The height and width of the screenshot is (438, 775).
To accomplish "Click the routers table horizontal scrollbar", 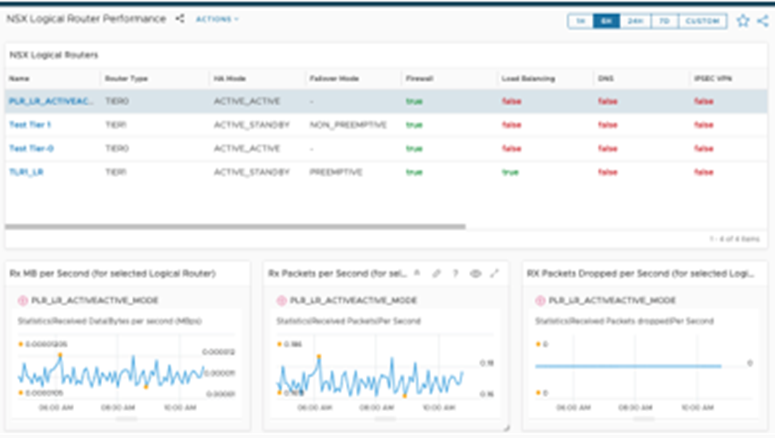I will [235, 226].
